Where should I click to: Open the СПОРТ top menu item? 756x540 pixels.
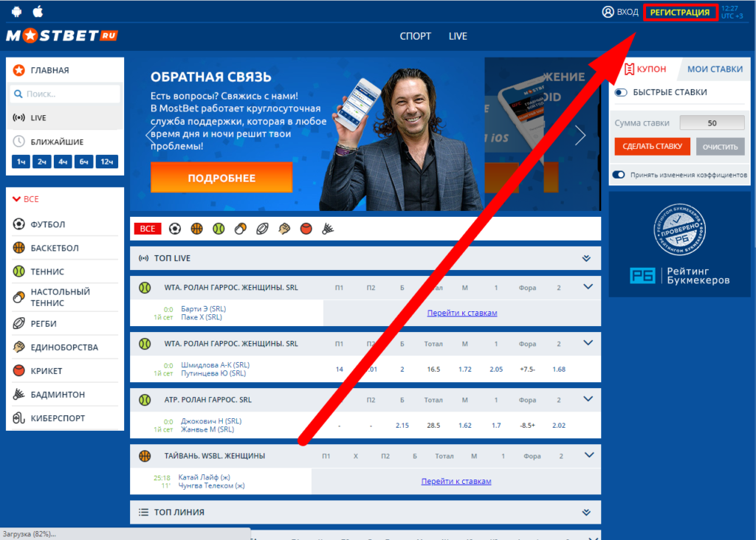(415, 36)
